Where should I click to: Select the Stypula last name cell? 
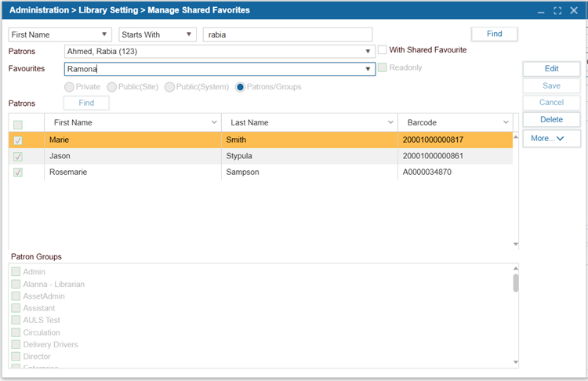click(310, 156)
